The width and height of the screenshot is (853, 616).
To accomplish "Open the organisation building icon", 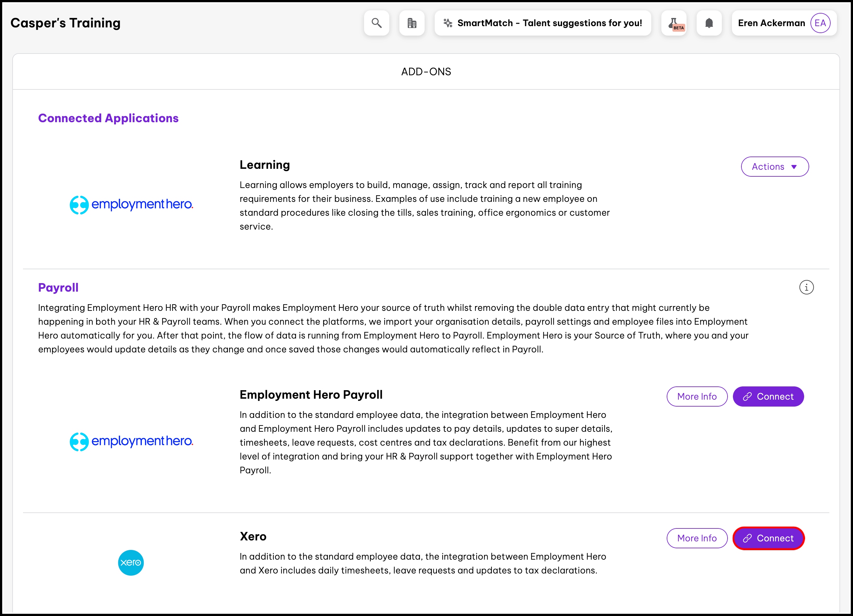I will point(412,23).
